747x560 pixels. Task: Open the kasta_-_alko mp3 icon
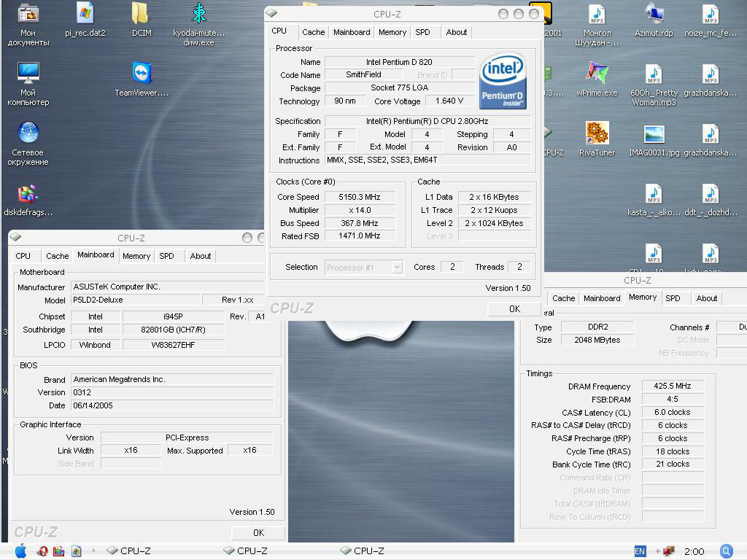[x=654, y=200]
